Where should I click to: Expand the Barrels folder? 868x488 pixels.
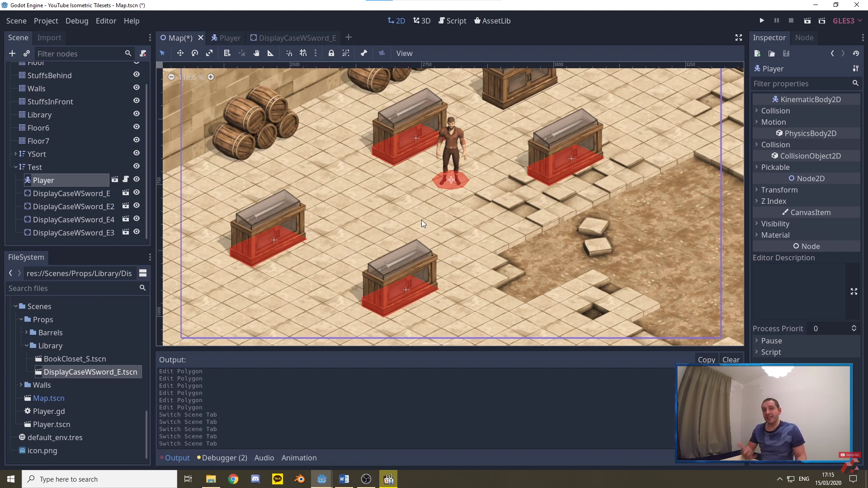[27, 333]
